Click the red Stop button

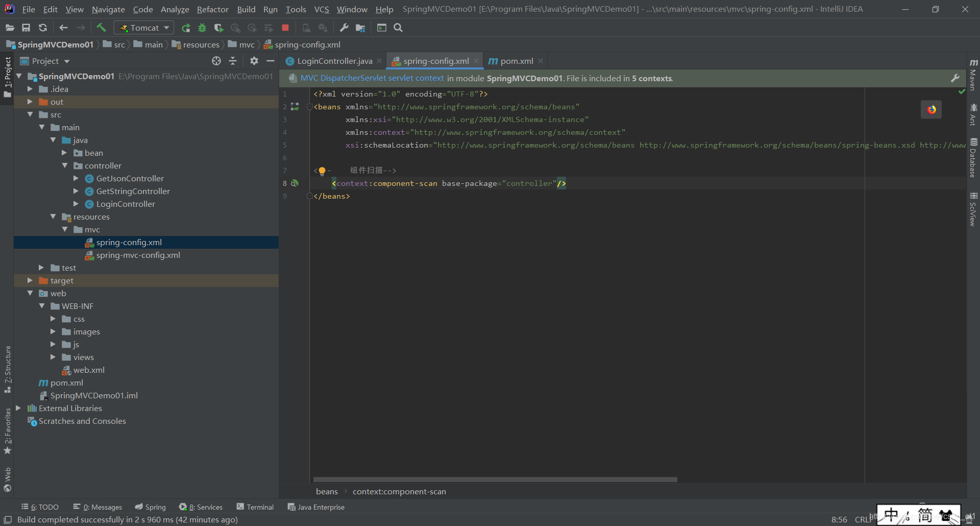point(285,28)
